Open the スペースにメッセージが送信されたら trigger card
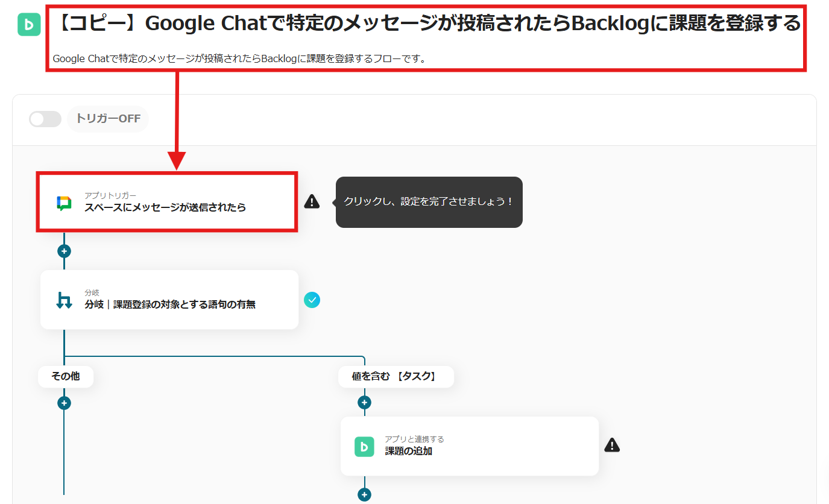The width and height of the screenshot is (829, 504). tap(168, 202)
